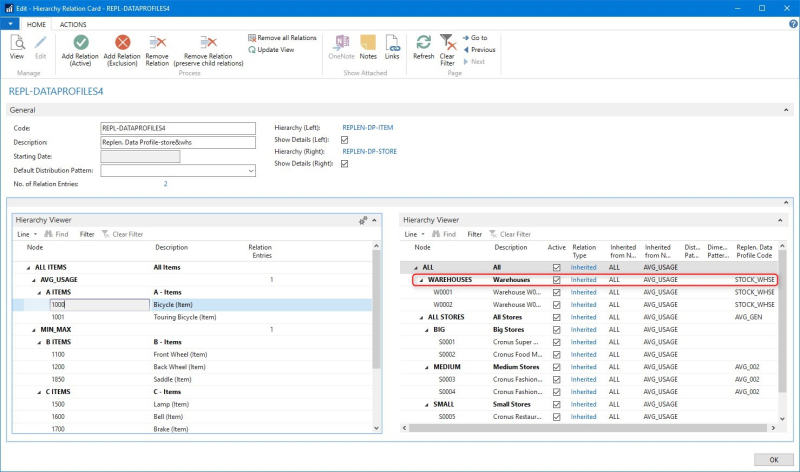Switch to the ACTIONS tab
800x472 pixels.
pos(73,24)
